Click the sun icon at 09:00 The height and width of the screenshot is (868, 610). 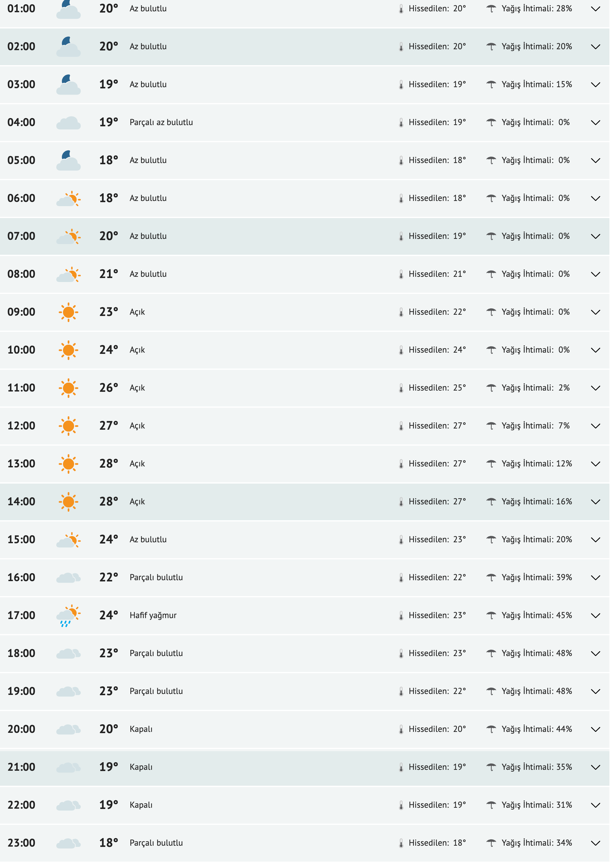click(69, 312)
